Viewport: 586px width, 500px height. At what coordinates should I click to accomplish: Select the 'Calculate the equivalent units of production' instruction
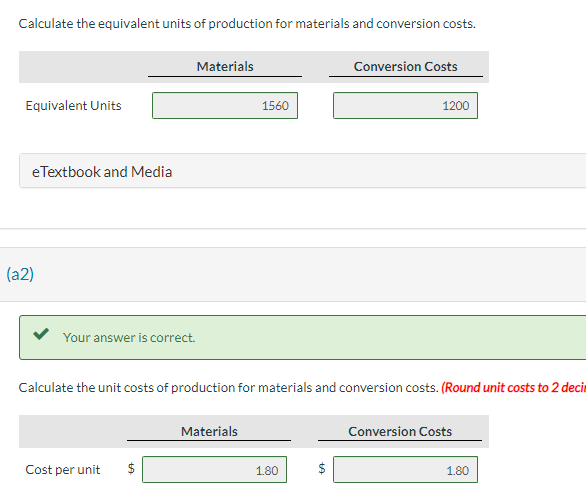point(247,24)
